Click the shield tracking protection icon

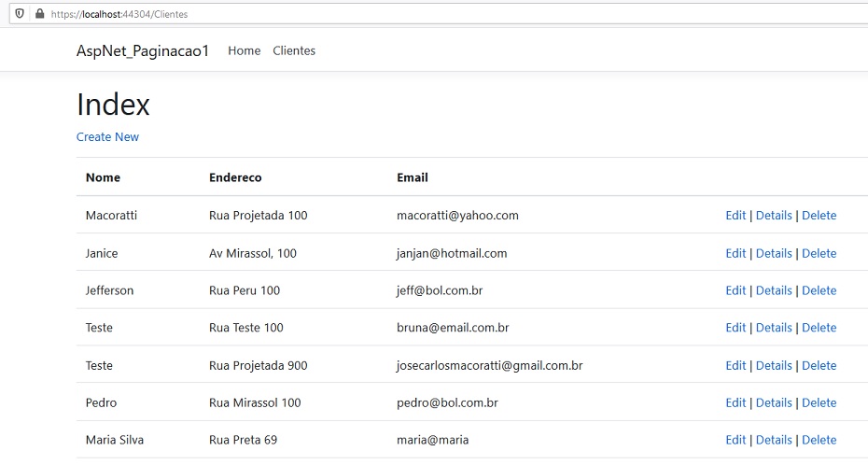(x=20, y=14)
